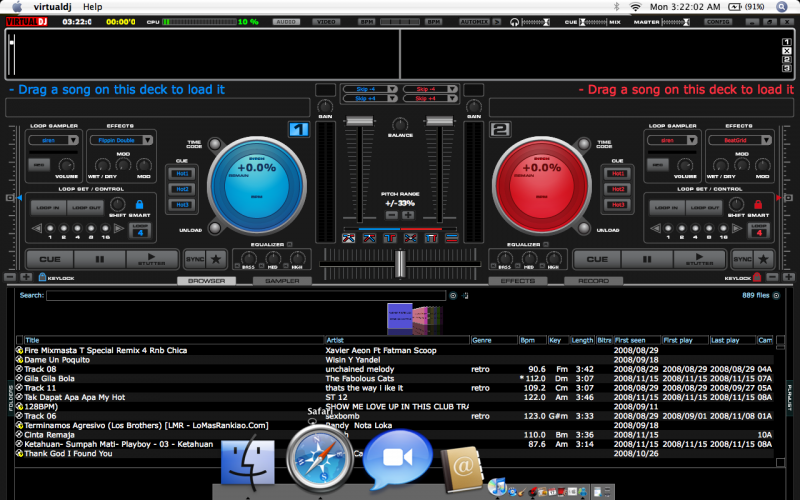This screenshot has height=500, width=800.
Task: Click the Time Code knob on deck 2
Action: [582, 143]
